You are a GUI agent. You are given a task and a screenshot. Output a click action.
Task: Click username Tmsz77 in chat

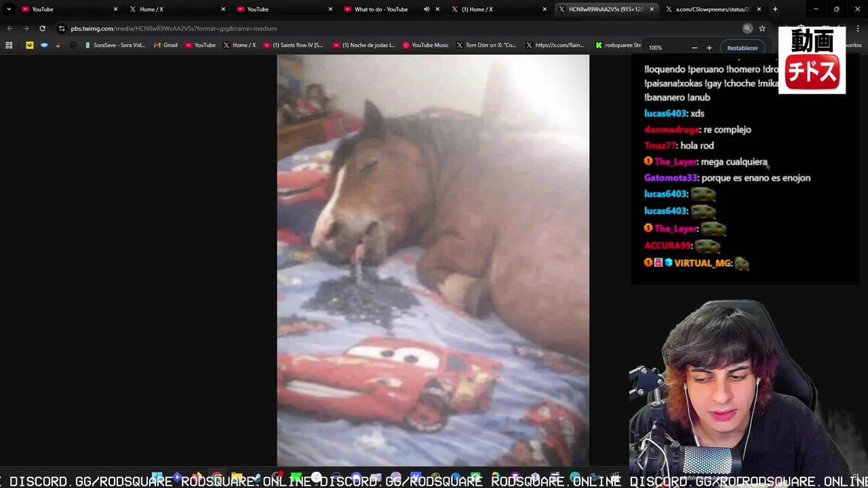click(x=660, y=146)
